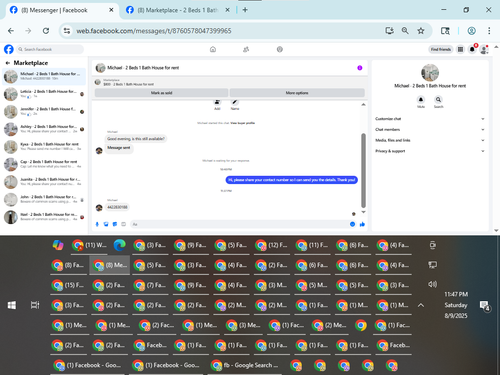Open the Chrome profile icon
Screen dimensions: 500x375
(x=471, y=31)
